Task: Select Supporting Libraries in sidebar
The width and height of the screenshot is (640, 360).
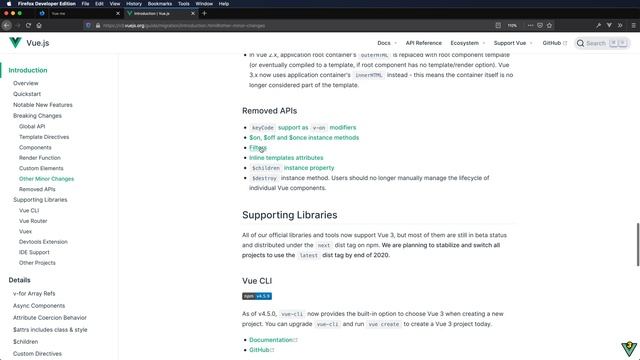Action: click(40, 200)
